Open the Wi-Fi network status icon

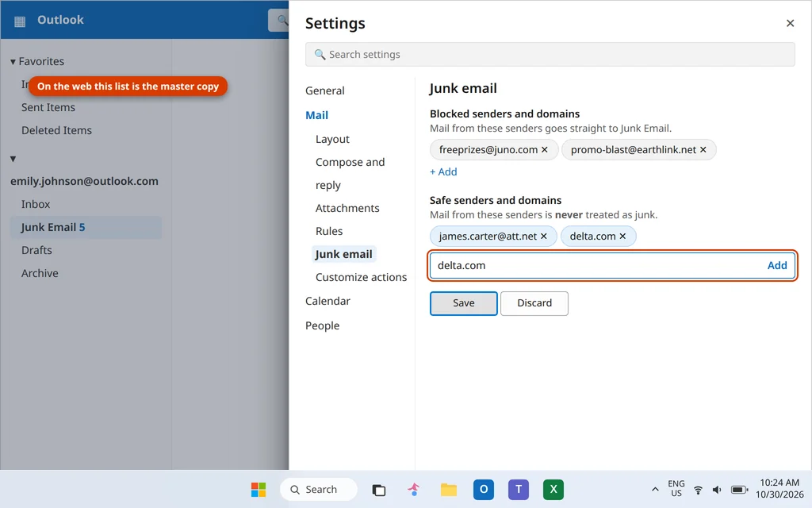pyautogui.click(x=698, y=489)
